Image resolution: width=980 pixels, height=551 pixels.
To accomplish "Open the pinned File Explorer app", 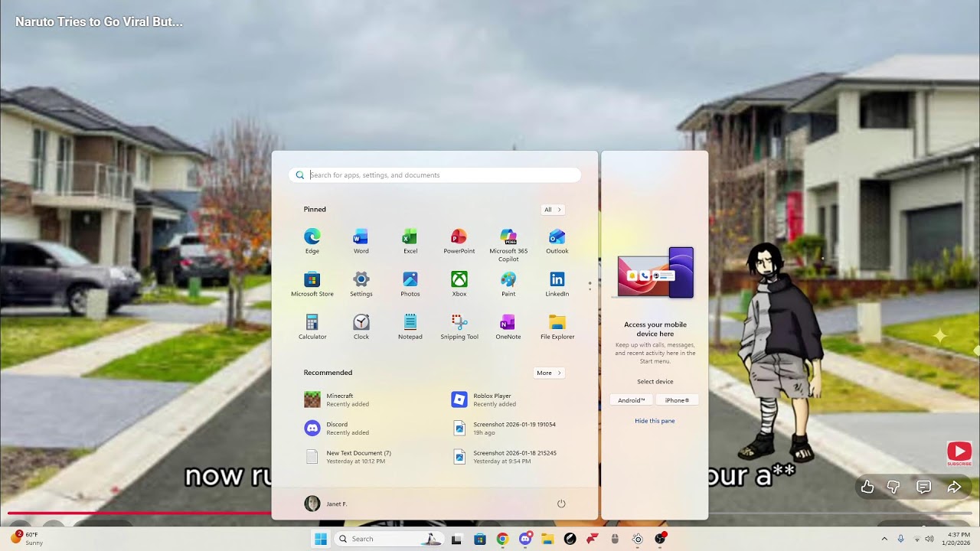I will tap(557, 327).
